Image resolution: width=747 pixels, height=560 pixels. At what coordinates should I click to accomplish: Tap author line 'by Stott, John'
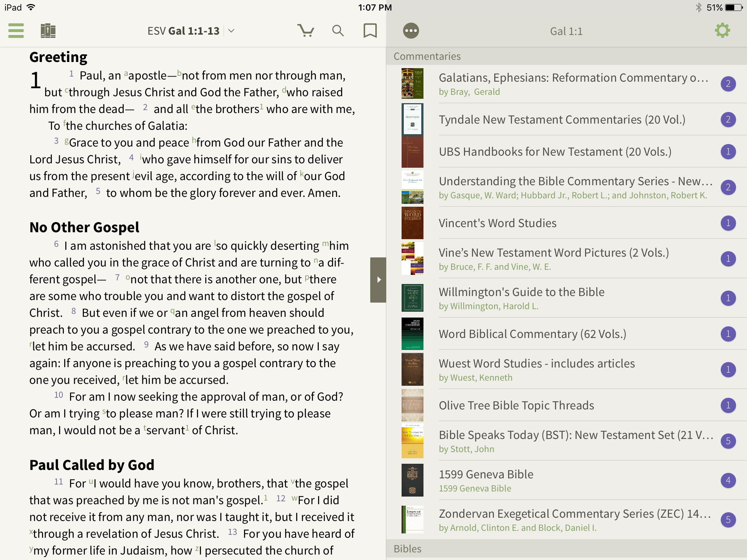(467, 449)
